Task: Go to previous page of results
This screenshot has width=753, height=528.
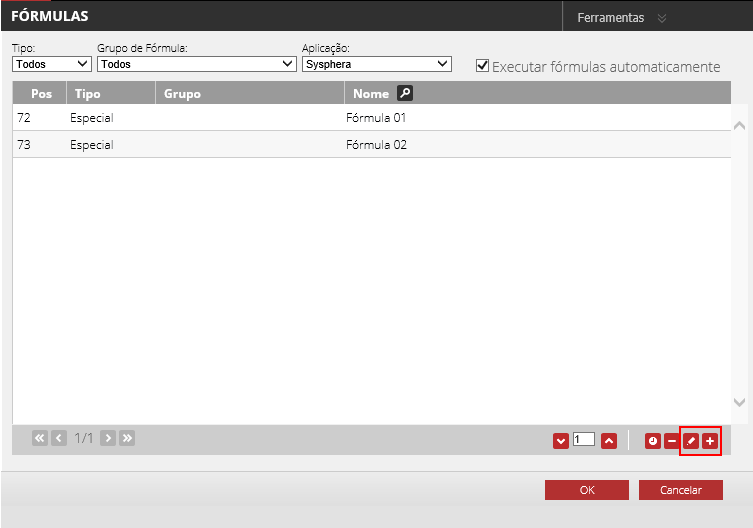Action: [x=59, y=438]
